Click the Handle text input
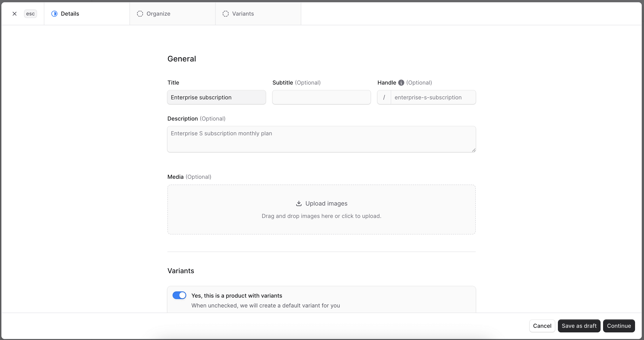Viewport: 644px width, 340px height. pyautogui.click(x=433, y=97)
